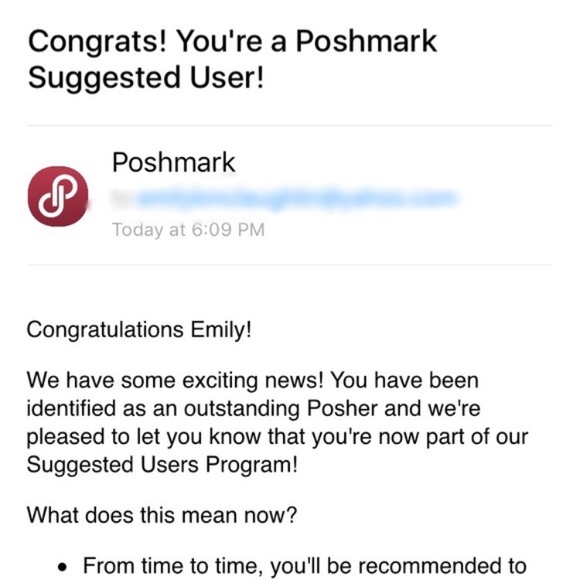Select the blurred sender email address
This screenshot has width=580, height=580.
[285, 199]
